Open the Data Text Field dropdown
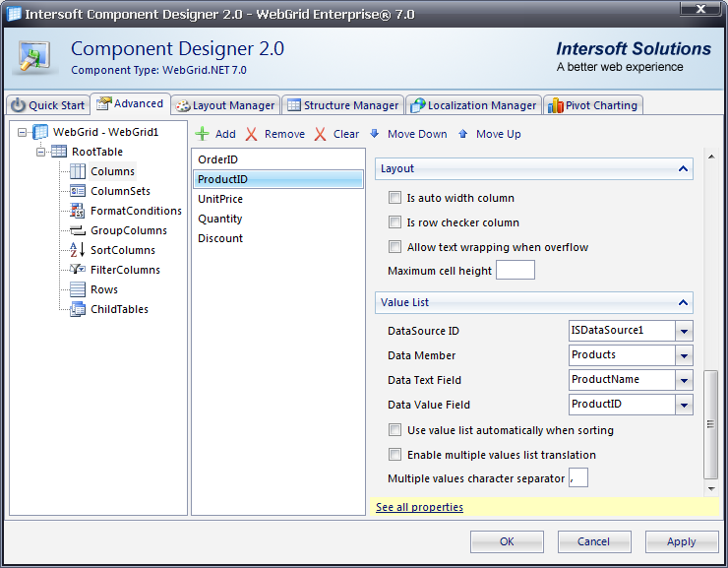Viewport: 728px width, 568px height. tap(685, 380)
